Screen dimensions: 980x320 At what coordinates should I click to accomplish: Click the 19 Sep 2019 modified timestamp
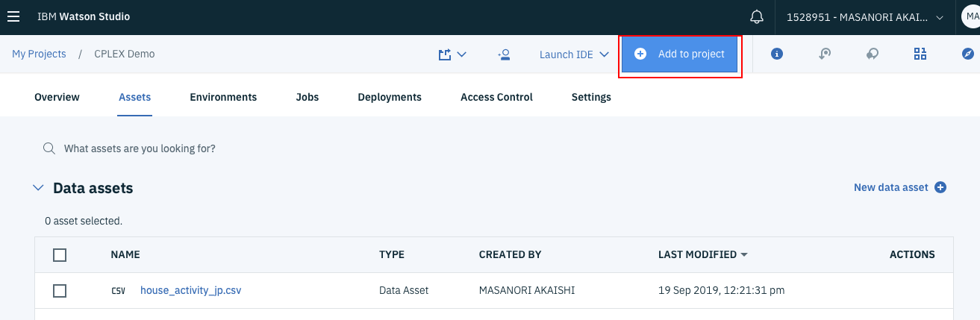pos(721,290)
